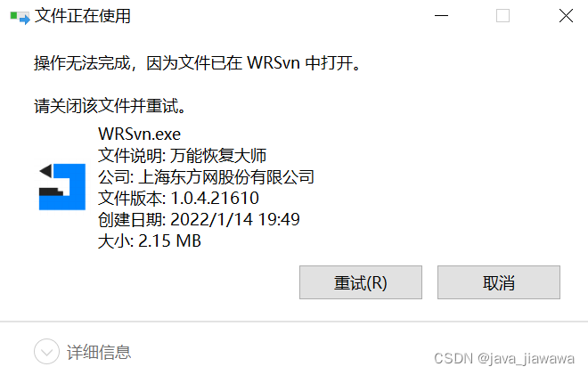588x375 pixels.
Task: Click the separator line above the details row
Action: (294, 322)
